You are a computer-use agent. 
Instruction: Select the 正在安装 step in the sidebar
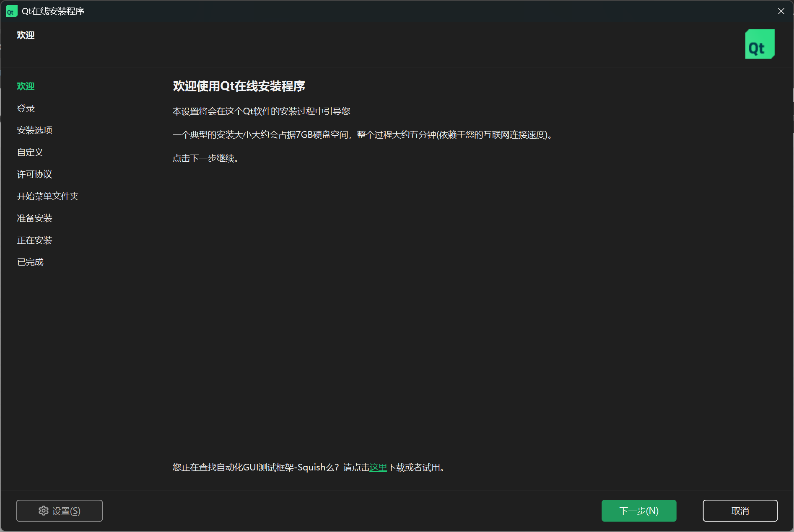coord(34,240)
